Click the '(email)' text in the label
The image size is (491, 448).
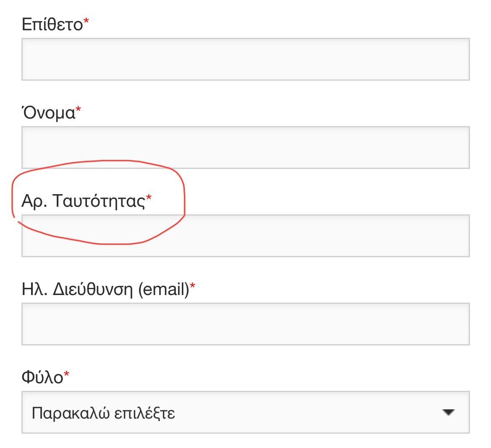pyautogui.click(x=164, y=290)
